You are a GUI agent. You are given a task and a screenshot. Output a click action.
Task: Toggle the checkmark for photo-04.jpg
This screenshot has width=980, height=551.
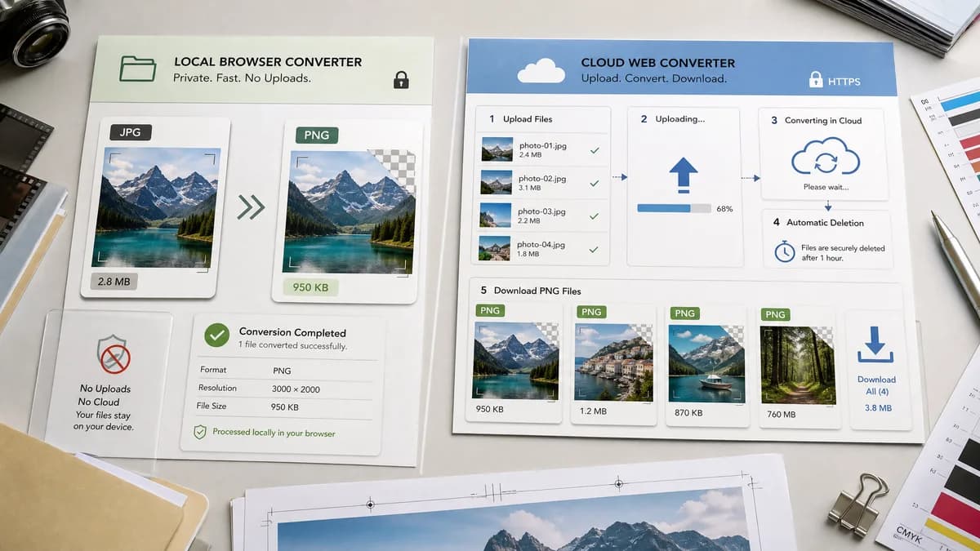click(x=594, y=249)
